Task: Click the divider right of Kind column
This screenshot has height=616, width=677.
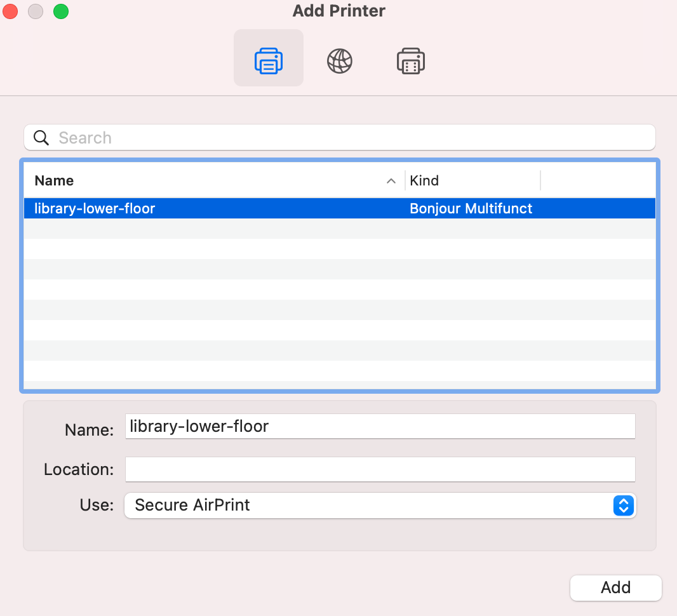Action: coord(540,180)
